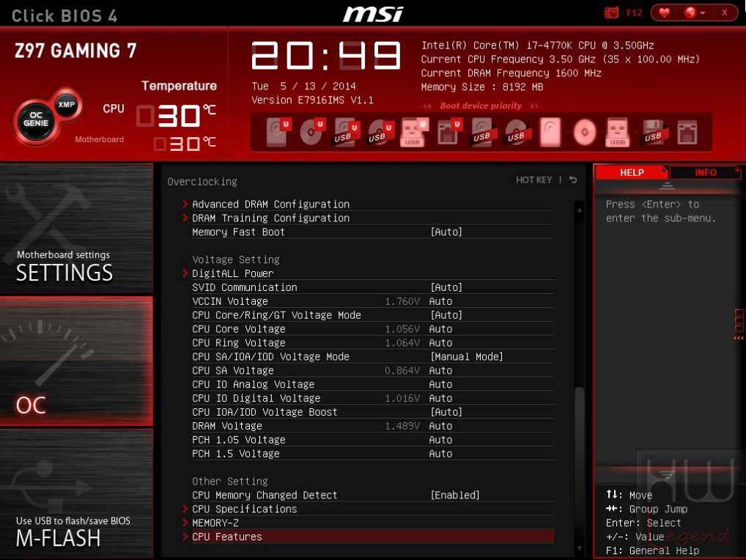Select PCH 1.5 Voltage Auto field
Image resolution: width=746 pixels, height=560 pixels.
click(x=440, y=454)
